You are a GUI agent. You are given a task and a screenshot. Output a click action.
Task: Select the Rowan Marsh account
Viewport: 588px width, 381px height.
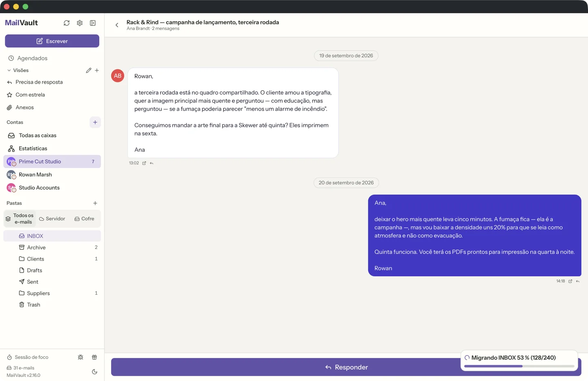click(52, 175)
